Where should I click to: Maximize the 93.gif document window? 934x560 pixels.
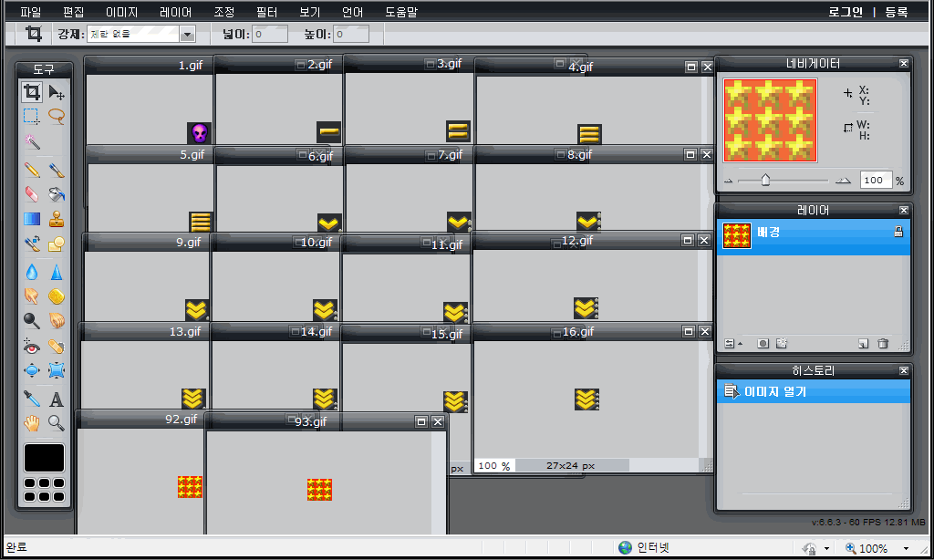tap(420, 421)
